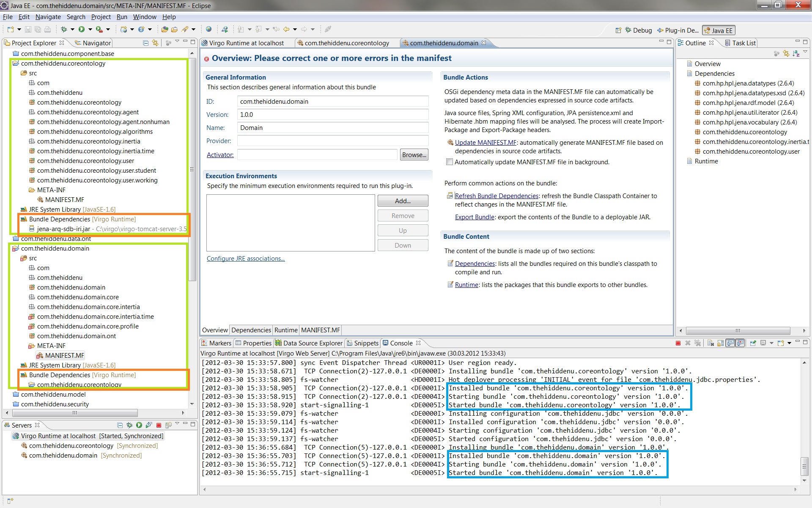Click the Outline horizontal scrollbar thumb

tap(738, 331)
